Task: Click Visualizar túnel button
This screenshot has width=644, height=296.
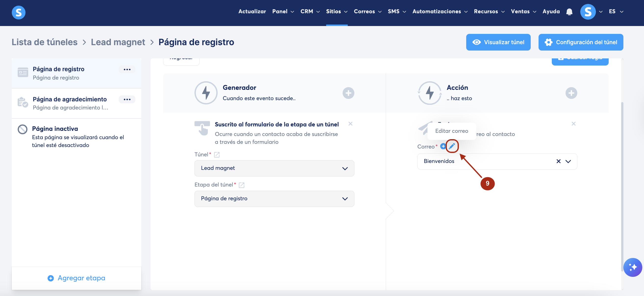Action: coord(498,42)
